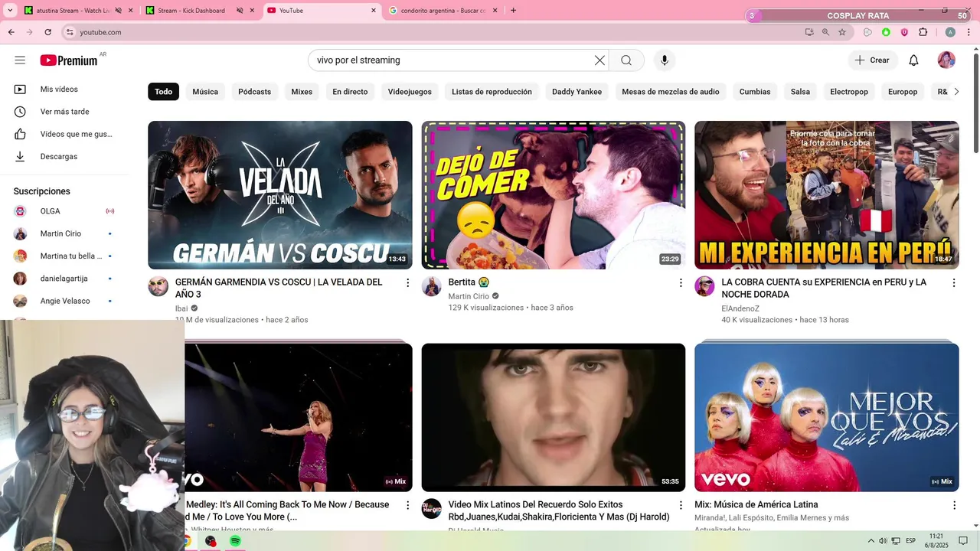Viewport: 980px width, 551px height.
Task: Open a new browser tab
Action: tap(513, 11)
